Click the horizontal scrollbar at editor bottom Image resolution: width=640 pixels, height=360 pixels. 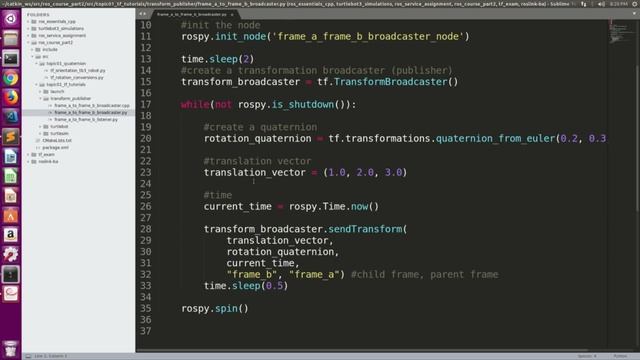[361, 350]
